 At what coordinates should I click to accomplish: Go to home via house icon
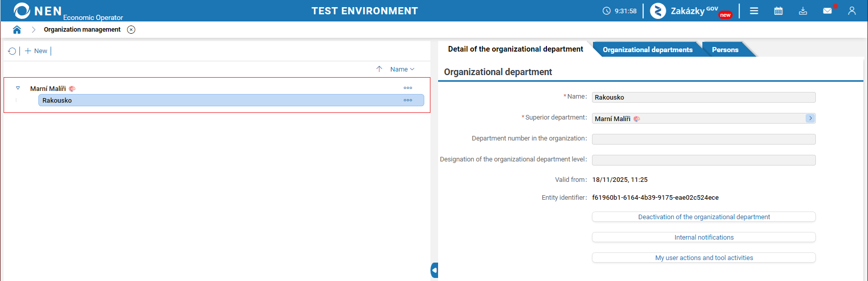click(x=17, y=30)
